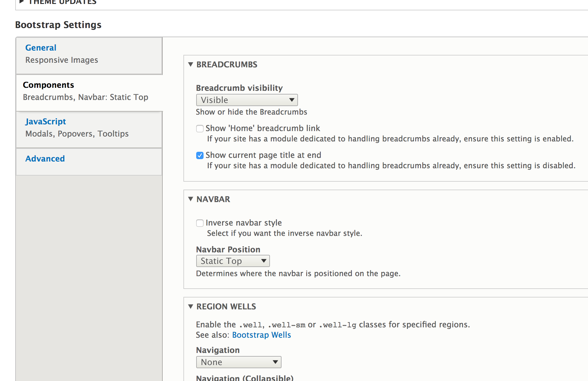Enable Show 'Home' breadcrumb link checkbox
Screen dimensions: 588x381
pos(200,129)
